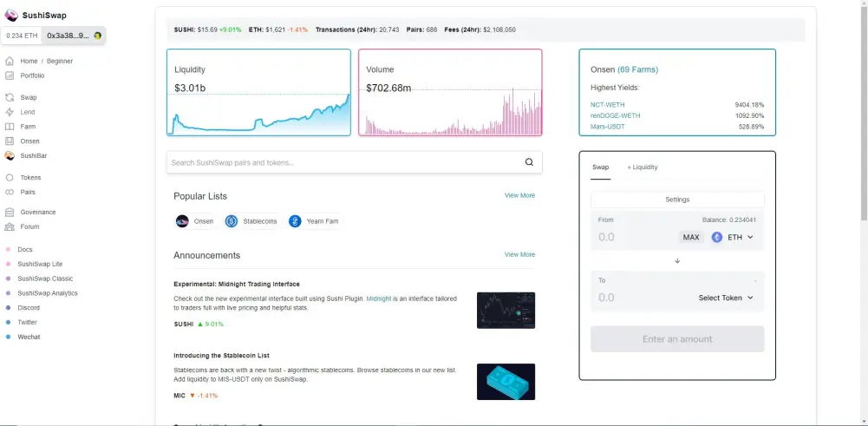Open Midnight trading chart thumbnail
The image size is (868, 426).
pyautogui.click(x=506, y=311)
